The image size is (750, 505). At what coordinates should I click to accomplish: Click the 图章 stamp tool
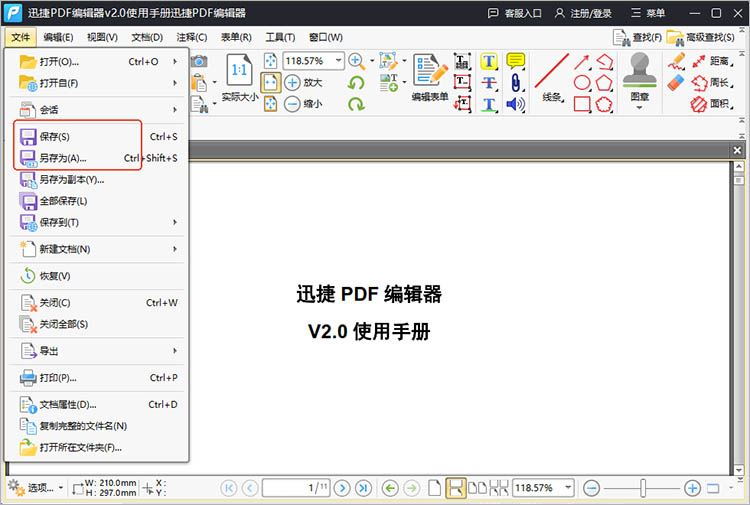tap(640, 77)
